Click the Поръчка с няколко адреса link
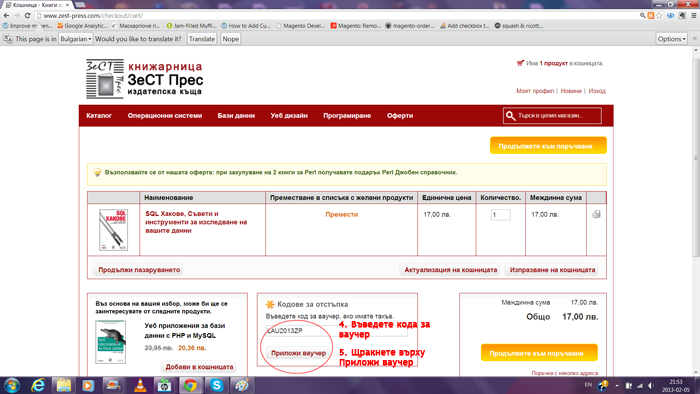The width and height of the screenshot is (700, 394). coord(564,373)
